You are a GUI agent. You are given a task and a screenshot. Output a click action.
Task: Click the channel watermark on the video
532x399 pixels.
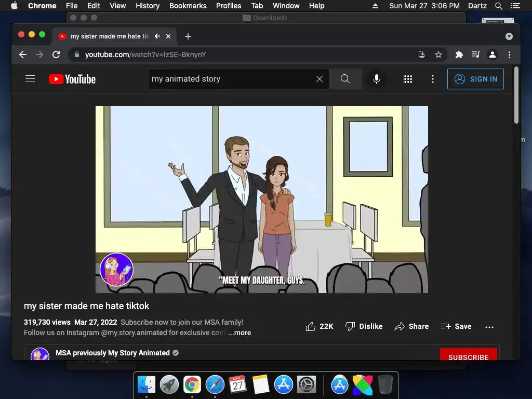[x=117, y=270]
